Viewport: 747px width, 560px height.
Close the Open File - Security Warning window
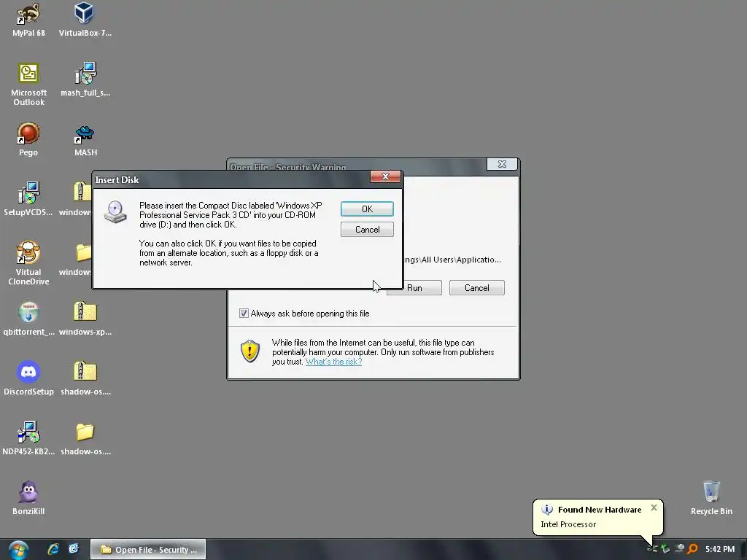point(502,164)
